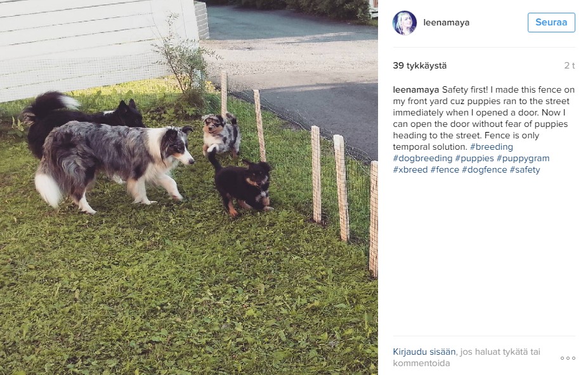The height and width of the screenshot is (375, 588).
Task: Open the leenamaya profile avatar
Action: 404,22
